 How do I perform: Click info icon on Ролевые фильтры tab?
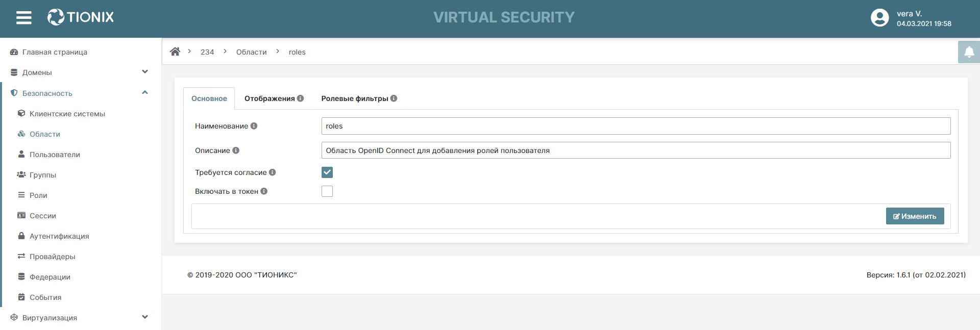point(394,98)
